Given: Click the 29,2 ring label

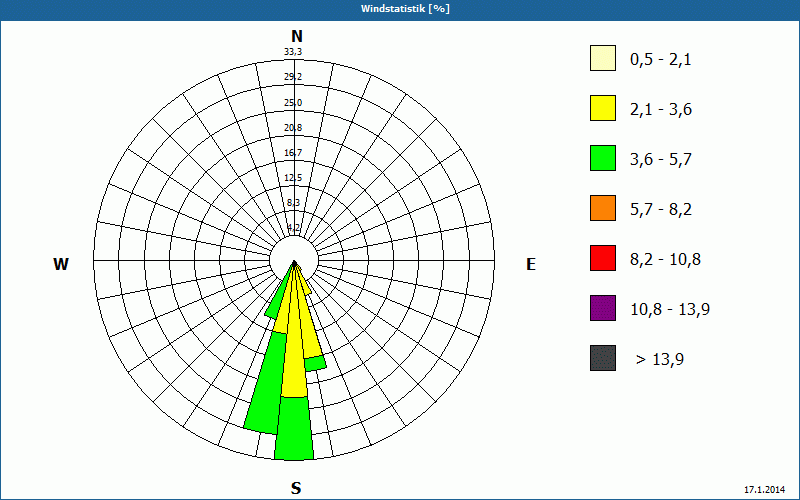Looking at the screenshot, I should 293,77.
